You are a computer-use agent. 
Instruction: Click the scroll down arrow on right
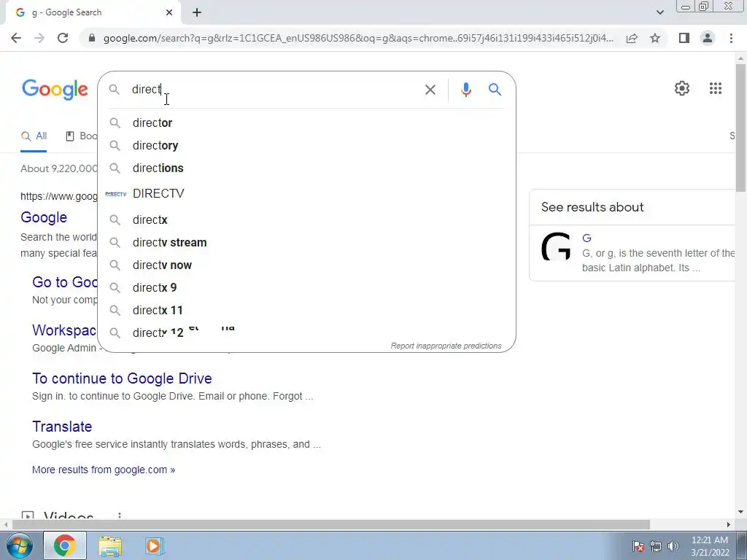pos(740,512)
